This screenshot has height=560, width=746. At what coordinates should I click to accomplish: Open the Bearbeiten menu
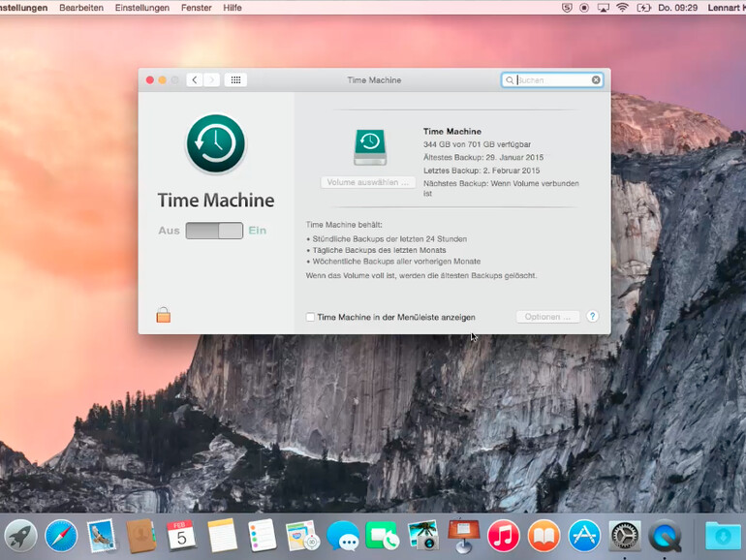[x=81, y=8]
